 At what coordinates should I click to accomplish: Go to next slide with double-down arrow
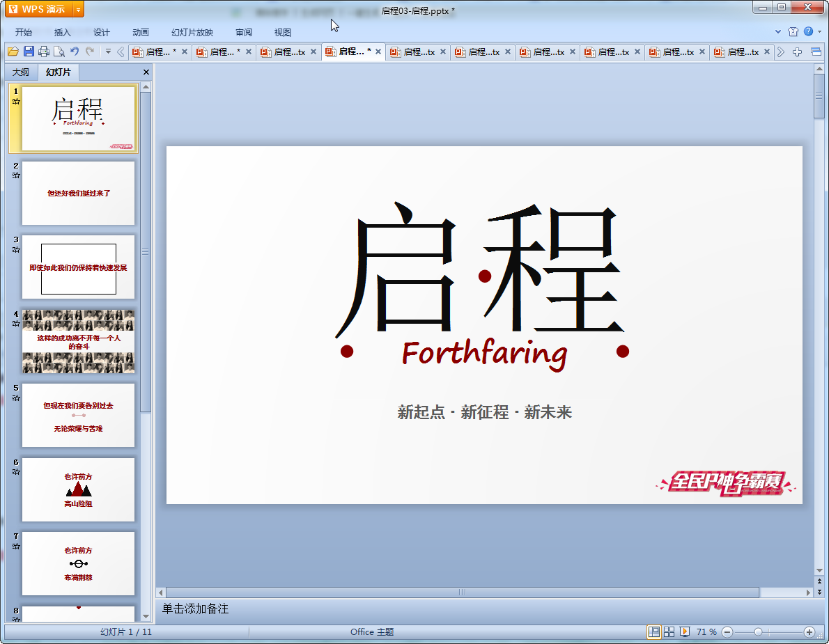click(x=819, y=592)
